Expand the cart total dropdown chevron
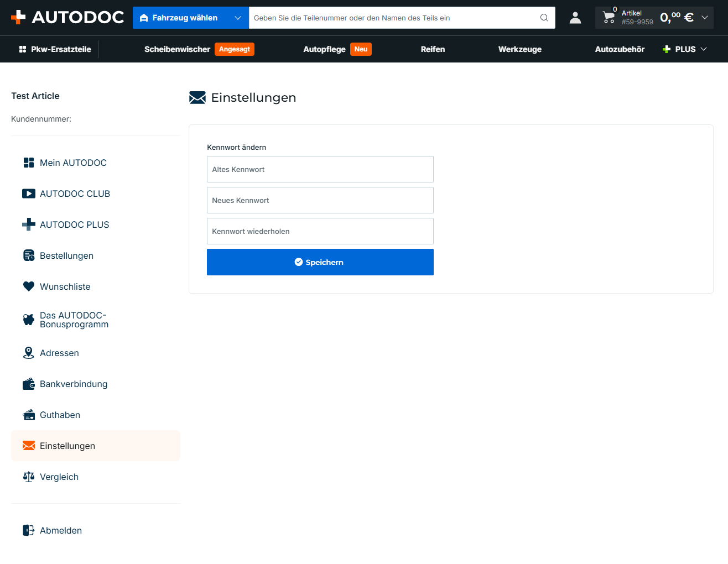The image size is (728, 564). 705,18
